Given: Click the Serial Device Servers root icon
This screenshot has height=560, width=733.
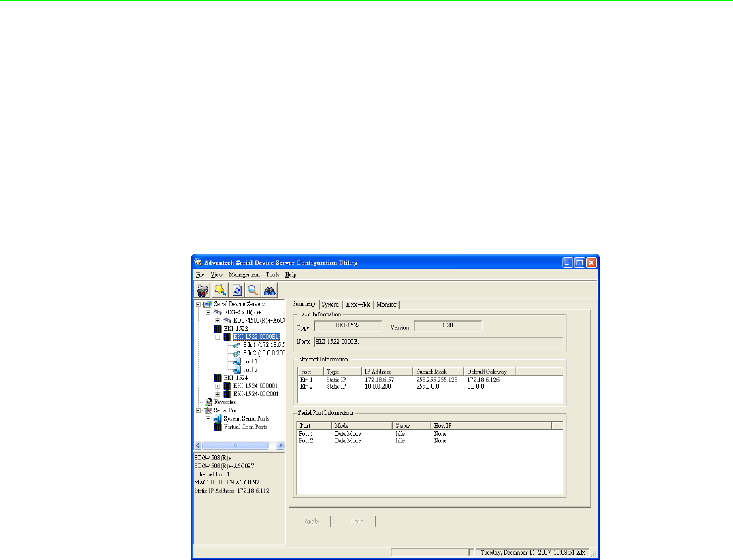Looking at the screenshot, I should click(208, 304).
